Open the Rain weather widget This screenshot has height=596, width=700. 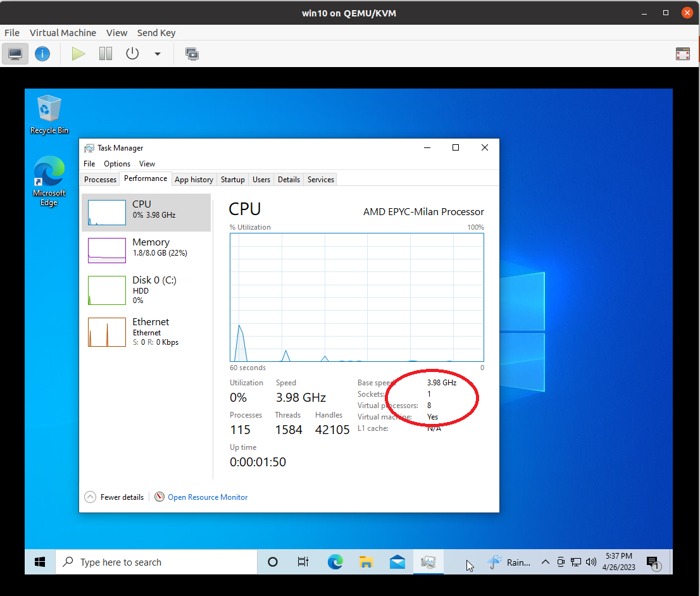pyautogui.click(x=509, y=562)
